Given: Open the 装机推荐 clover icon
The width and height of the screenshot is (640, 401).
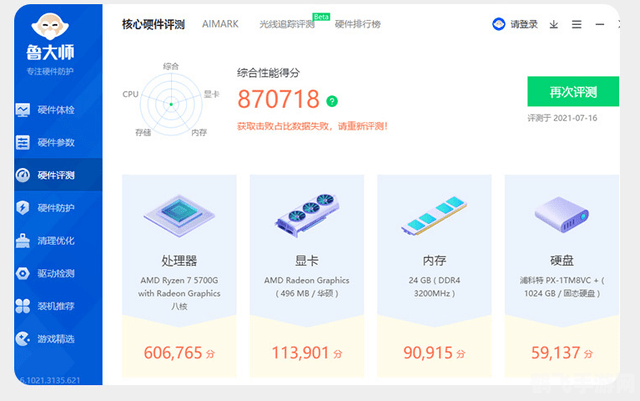Looking at the screenshot, I should 23,306.
